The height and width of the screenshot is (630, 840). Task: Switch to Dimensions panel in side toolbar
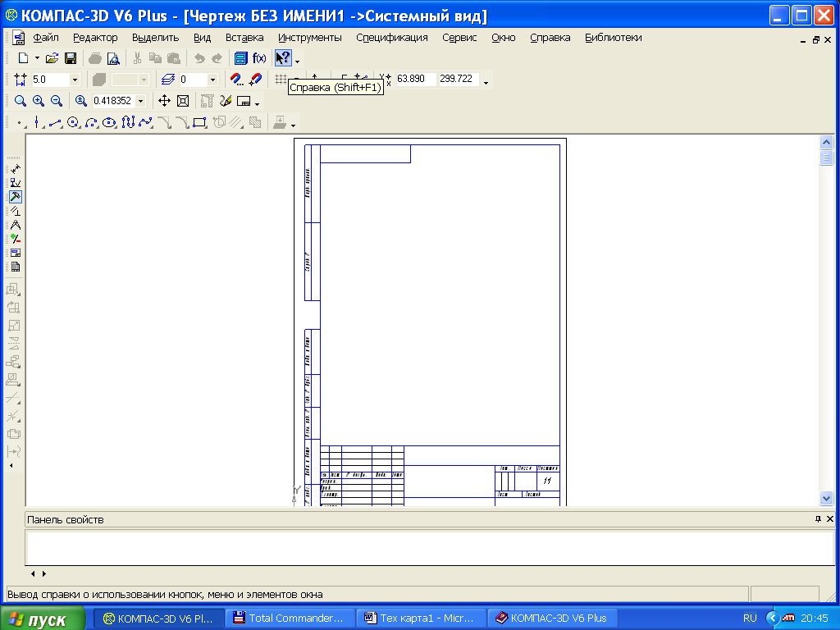coord(15,169)
